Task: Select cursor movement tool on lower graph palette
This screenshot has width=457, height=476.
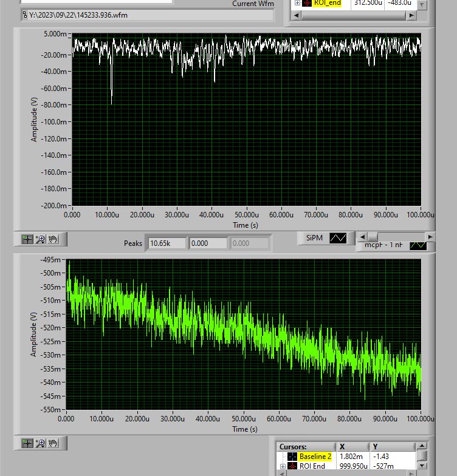Action: (x=27, y=444)
